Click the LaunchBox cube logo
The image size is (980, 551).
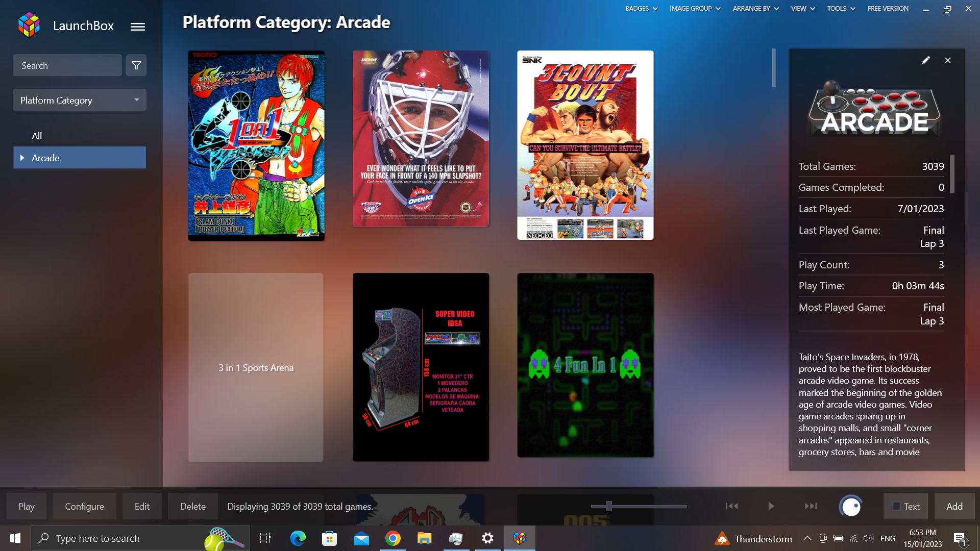[x=29, y=26]
